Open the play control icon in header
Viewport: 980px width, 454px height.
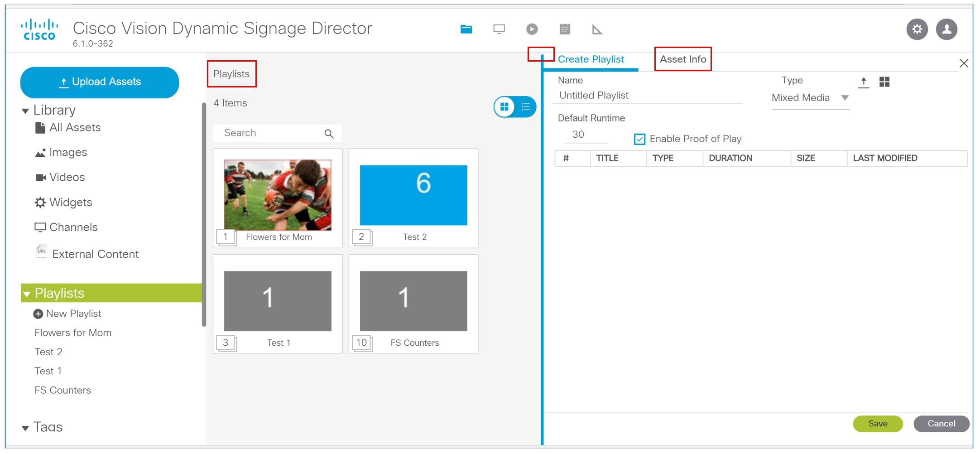pos(532,29)
